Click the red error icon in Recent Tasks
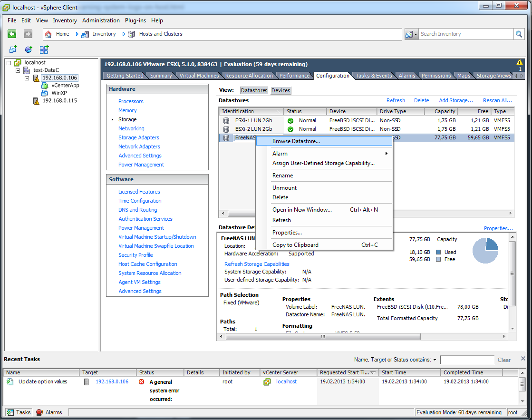 click(142, 382)
